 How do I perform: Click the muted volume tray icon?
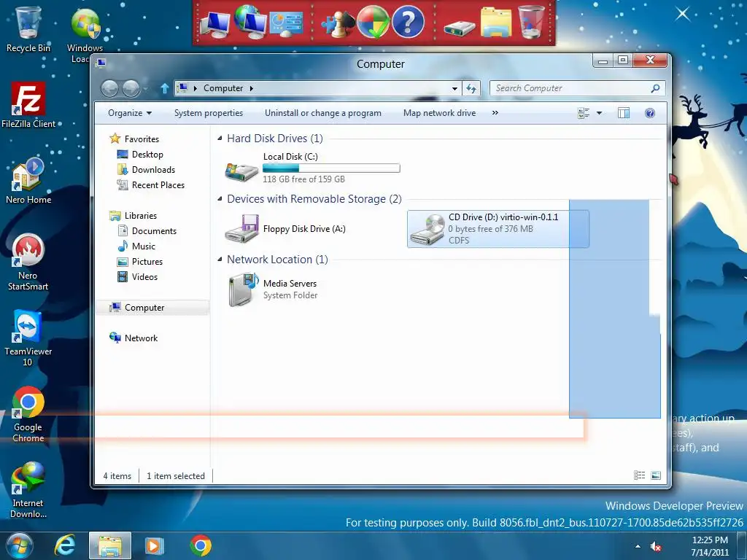point(656,547)
